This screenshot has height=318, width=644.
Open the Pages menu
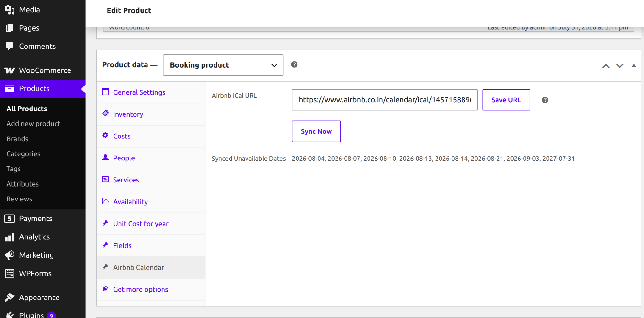point(43,28)
